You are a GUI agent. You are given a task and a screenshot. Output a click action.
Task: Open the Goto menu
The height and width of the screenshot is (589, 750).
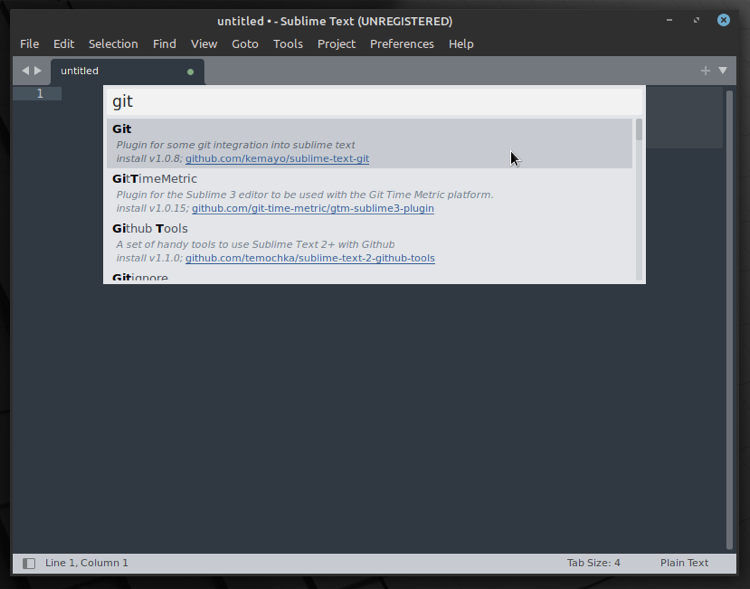(245, 44)
